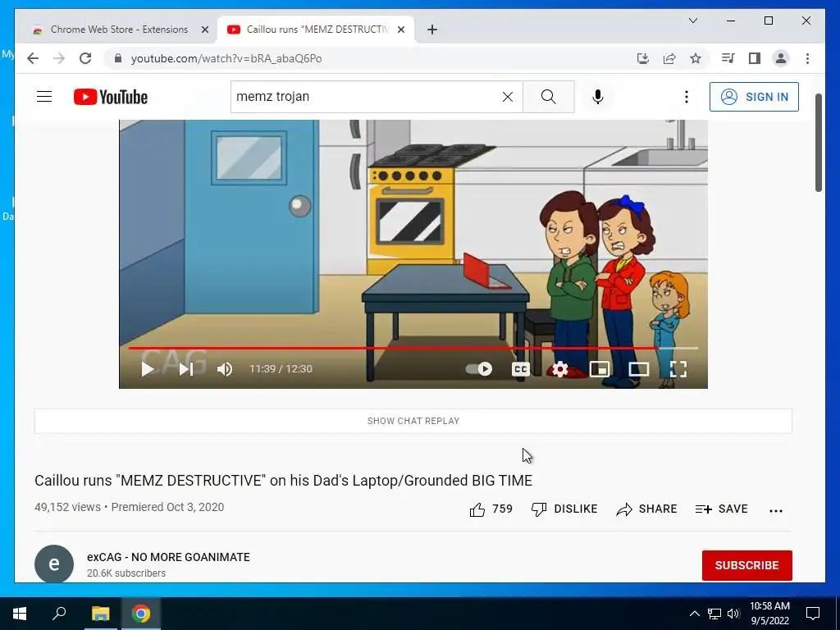This screenshot has height=630, width=840.
Task: Switch to miniplayer mode
Action: [600, 368]
